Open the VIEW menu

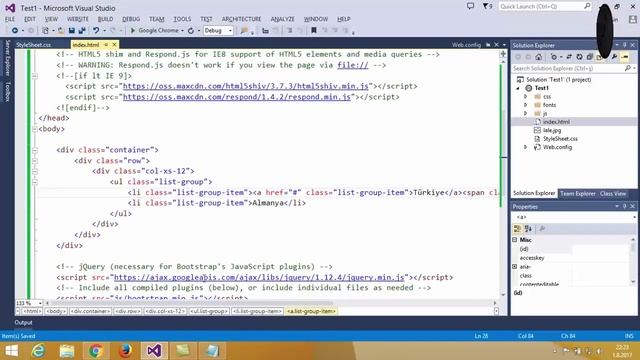[51, 19]
